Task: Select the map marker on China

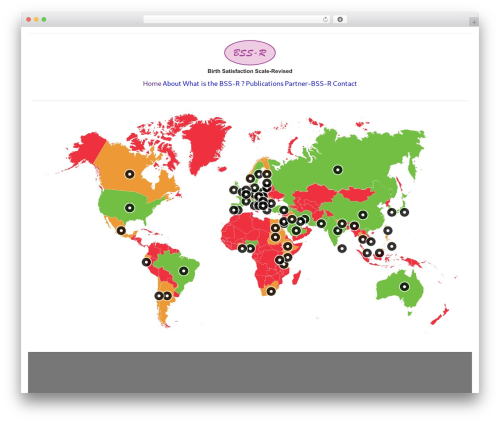Action: pos(363,215)
